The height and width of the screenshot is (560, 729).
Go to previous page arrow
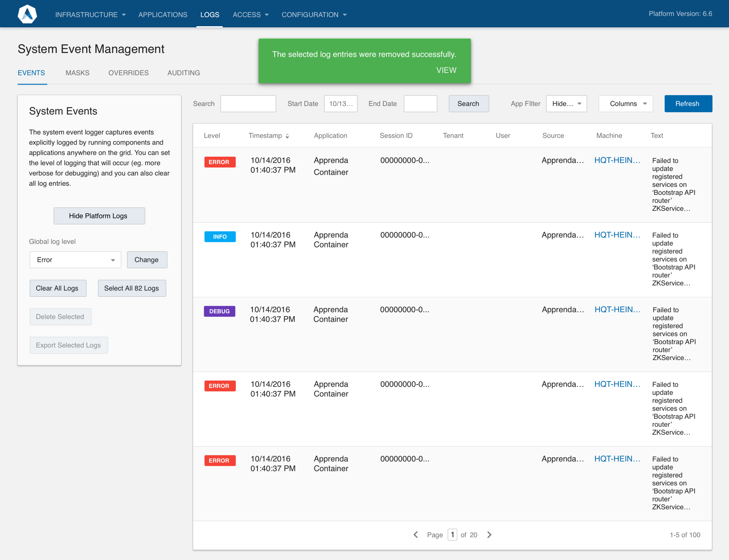click(x=416, y=535)
